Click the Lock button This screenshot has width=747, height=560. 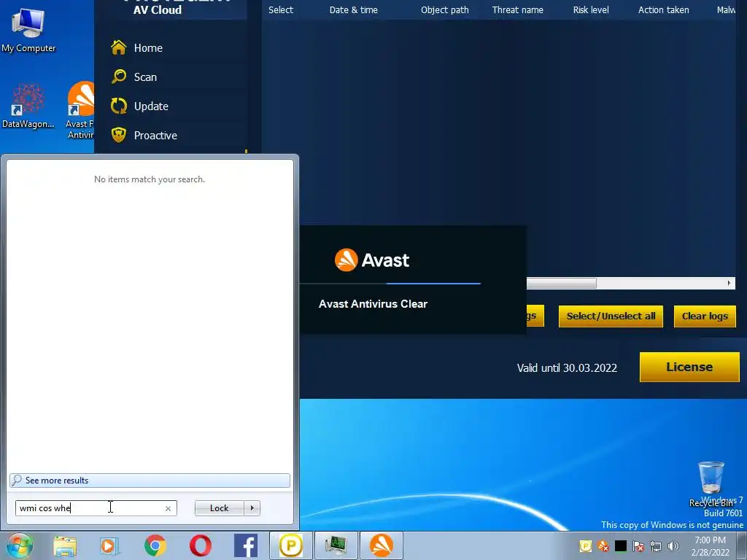pos(219,508)
